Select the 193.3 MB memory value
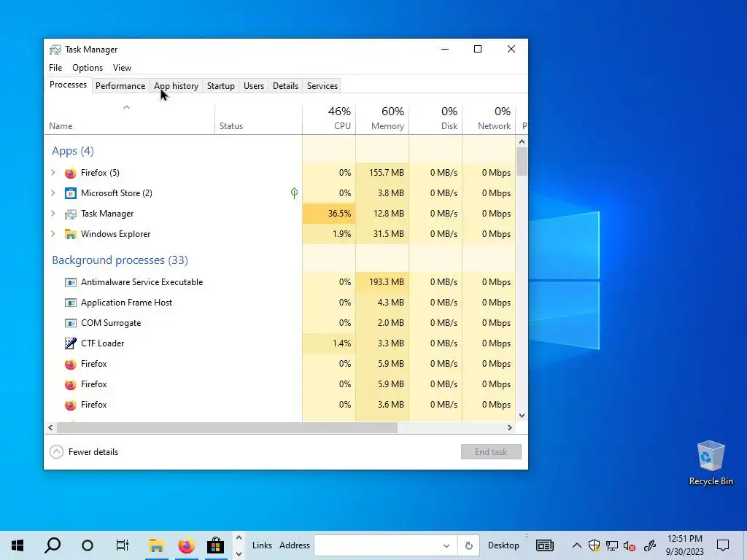The height and width of the screenshot is (560, 747). tap(382, 282)
